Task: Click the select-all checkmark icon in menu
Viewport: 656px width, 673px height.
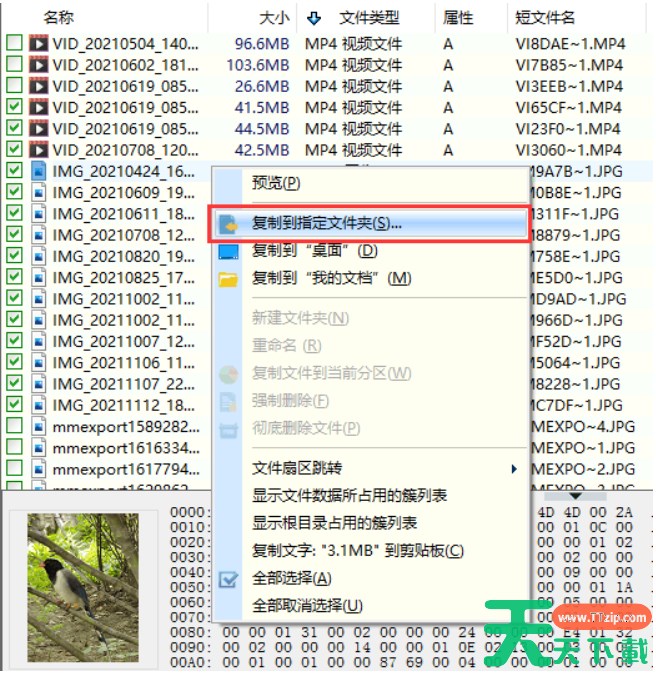Action: (228, 579)
